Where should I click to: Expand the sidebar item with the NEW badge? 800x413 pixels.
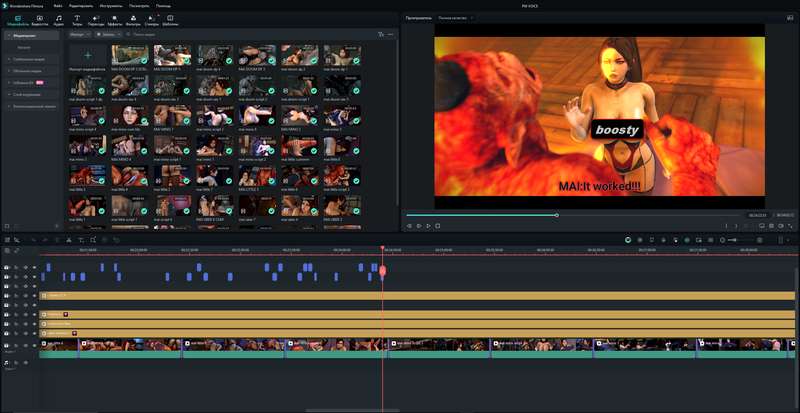(32, 83)
